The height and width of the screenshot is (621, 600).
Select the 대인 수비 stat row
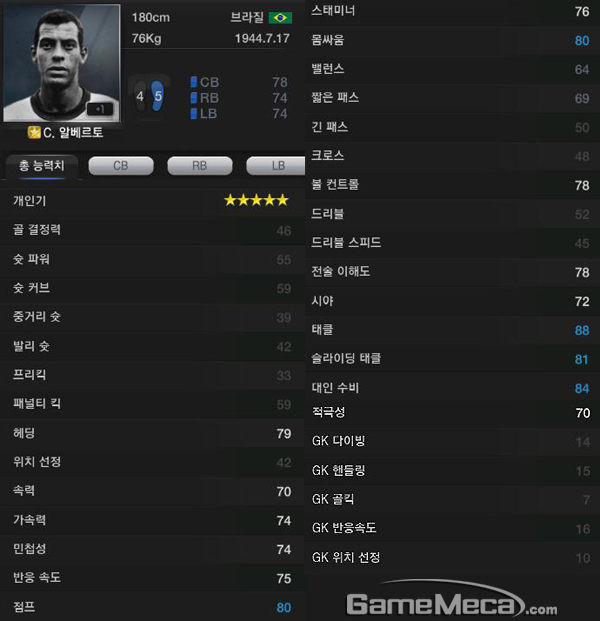click(x=452, y=388)
